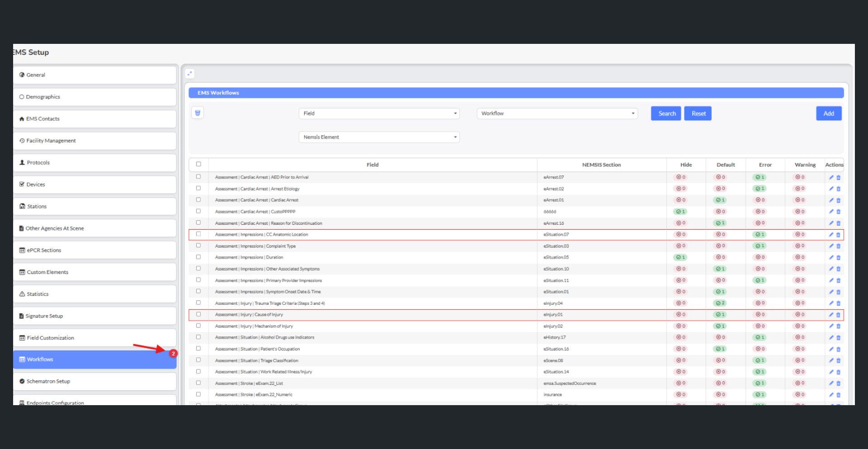Expand the Workflow dropdown filter

tap(557, 113)
